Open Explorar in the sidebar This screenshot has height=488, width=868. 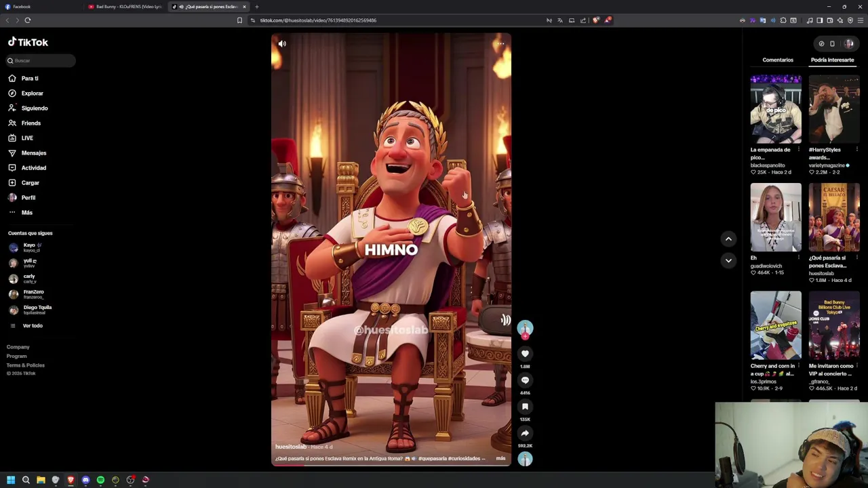(x=26, y=94)
